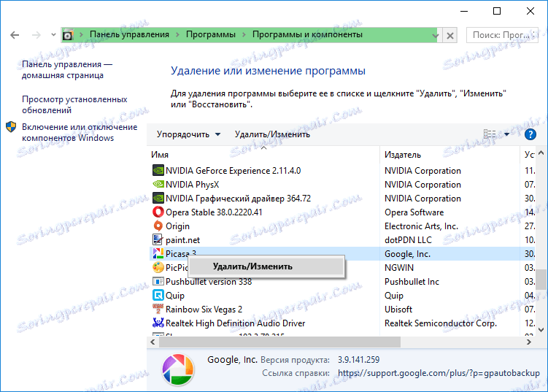Click the vertical scrollbar thumb
This screenshot has width=548, height=392.
[x=541, y=279]
